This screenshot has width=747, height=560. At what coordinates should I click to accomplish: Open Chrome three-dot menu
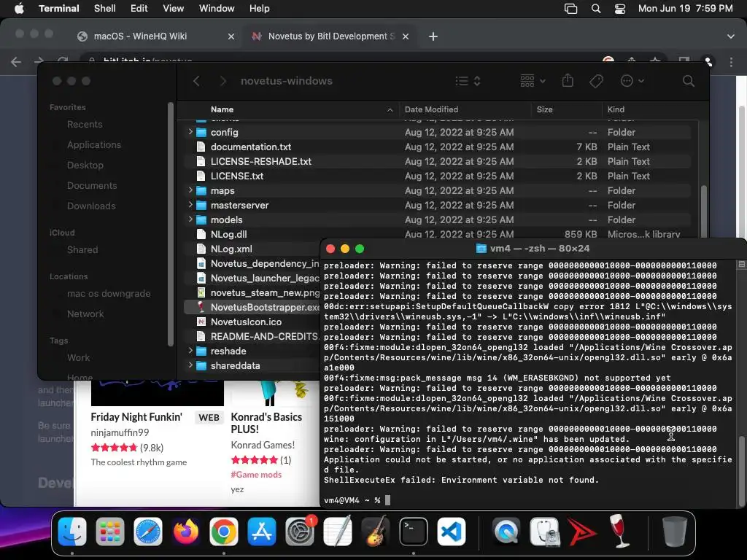[x=731, y=62]
